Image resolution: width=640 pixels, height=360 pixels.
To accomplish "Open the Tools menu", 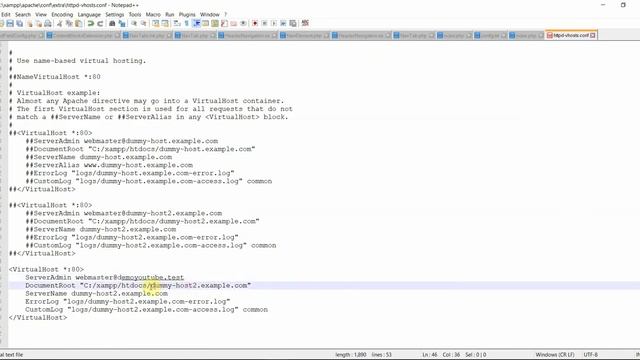I will click(x=135, y=14).
